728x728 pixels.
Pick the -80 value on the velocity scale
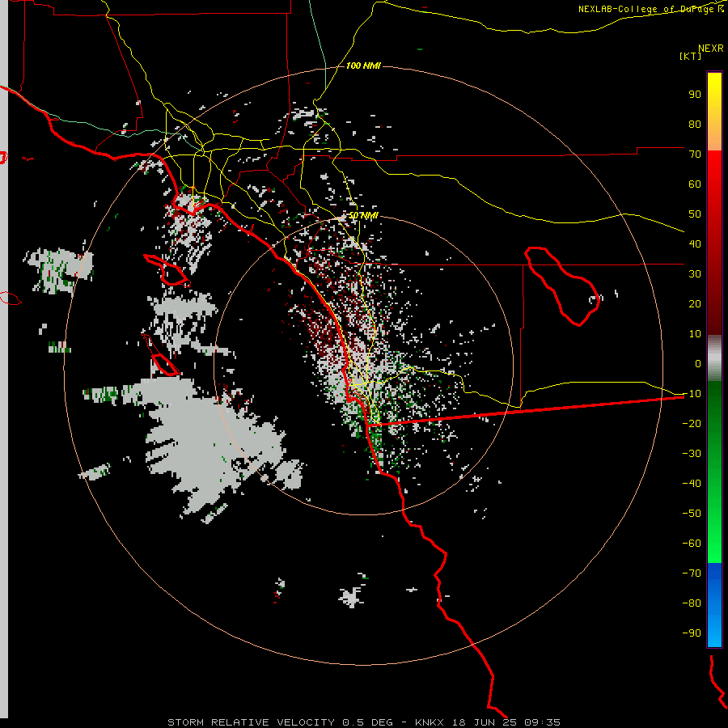pyautogui.click(x=692, y=603)
